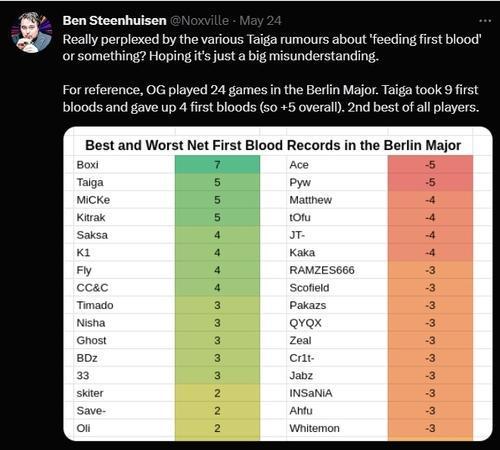Click the table title about Berlin Major
500x450 pixels.
coord(273,145)
